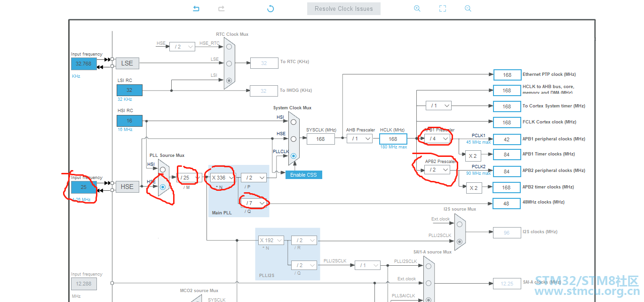Click the '45 MHz max' text
The width and height of the screenshot is (644, 302).
(478, 142)
